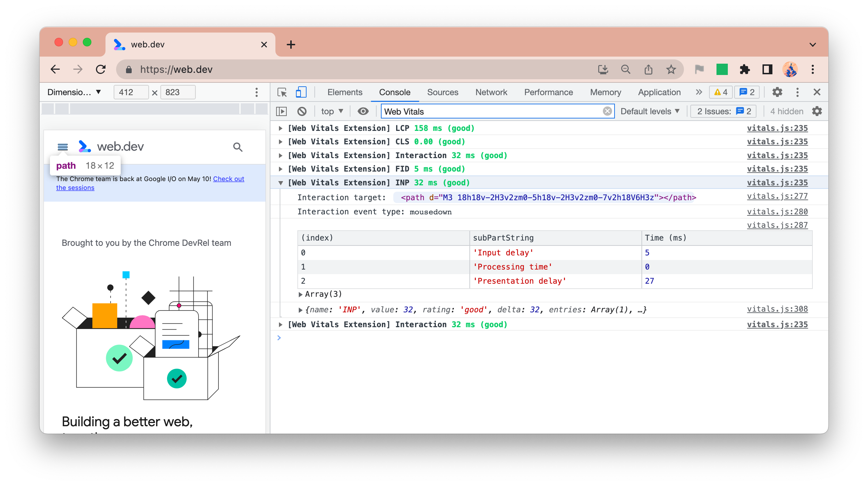The width and height of the screenshot is (868, 486).
Task: Click the device toolbar toggle icon
Action: 301,92
